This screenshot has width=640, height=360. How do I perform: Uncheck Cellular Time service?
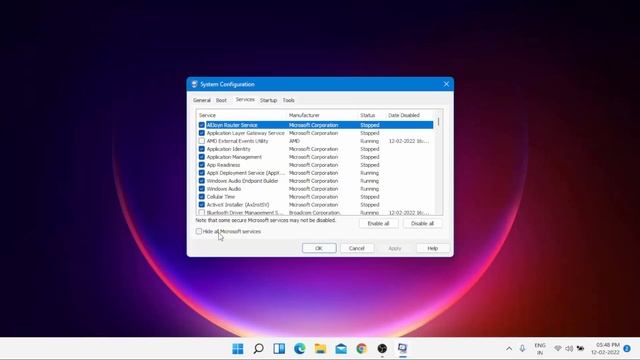[x=202, y=197]
